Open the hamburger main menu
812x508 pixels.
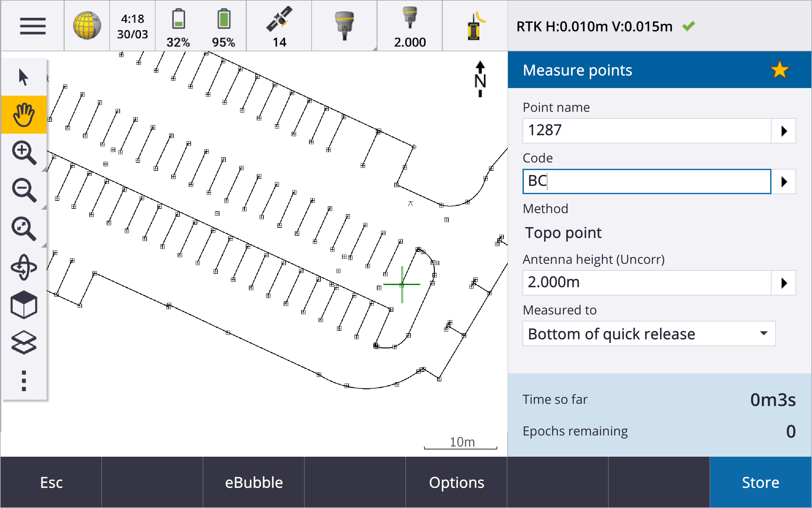tap(33, 26)
